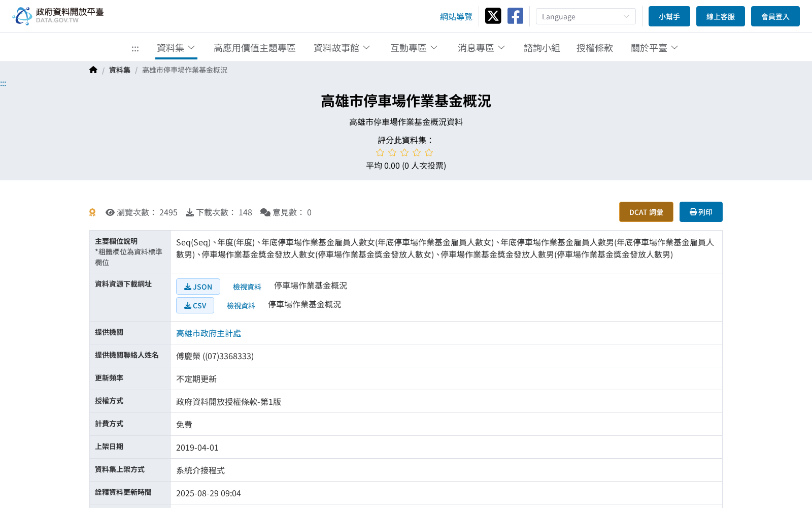This screenshot has height=508, width=812.
Task: Open 檢視資料 for the JSON resource
Action: click(247, 287)
